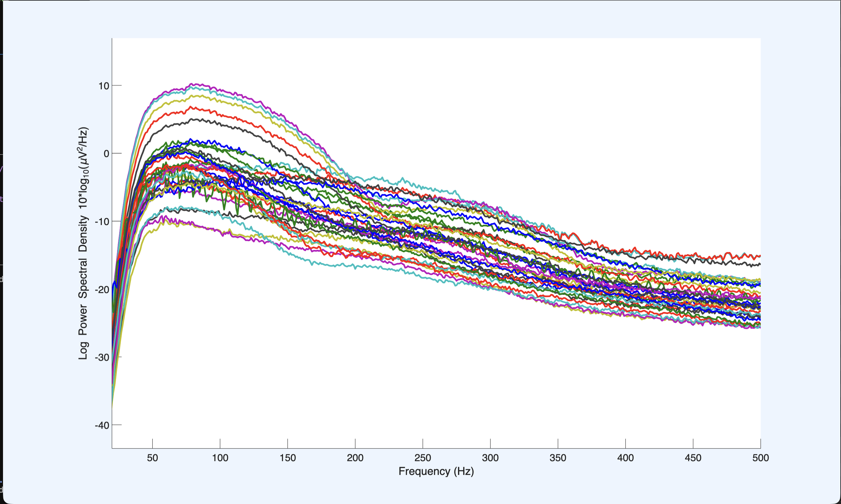The image size is (841, 504).
Task: Click the x-axis tick label 200
Action: (x=355, y=458)
